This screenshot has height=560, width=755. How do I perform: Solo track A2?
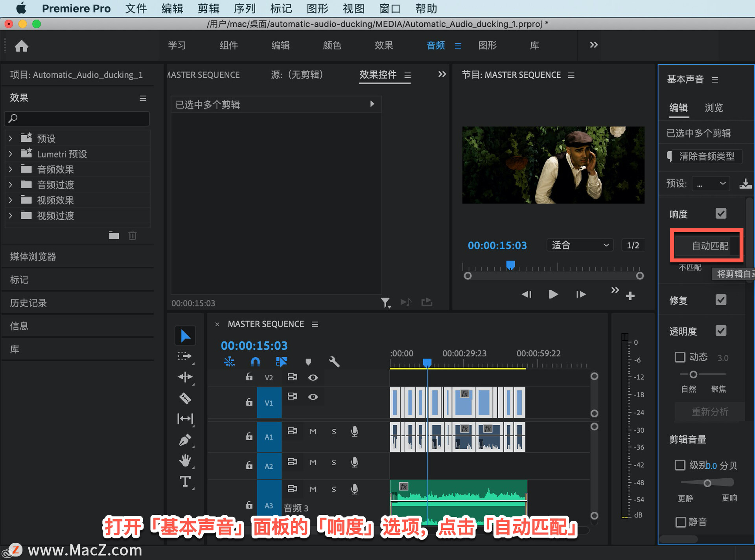coord(334,463)
